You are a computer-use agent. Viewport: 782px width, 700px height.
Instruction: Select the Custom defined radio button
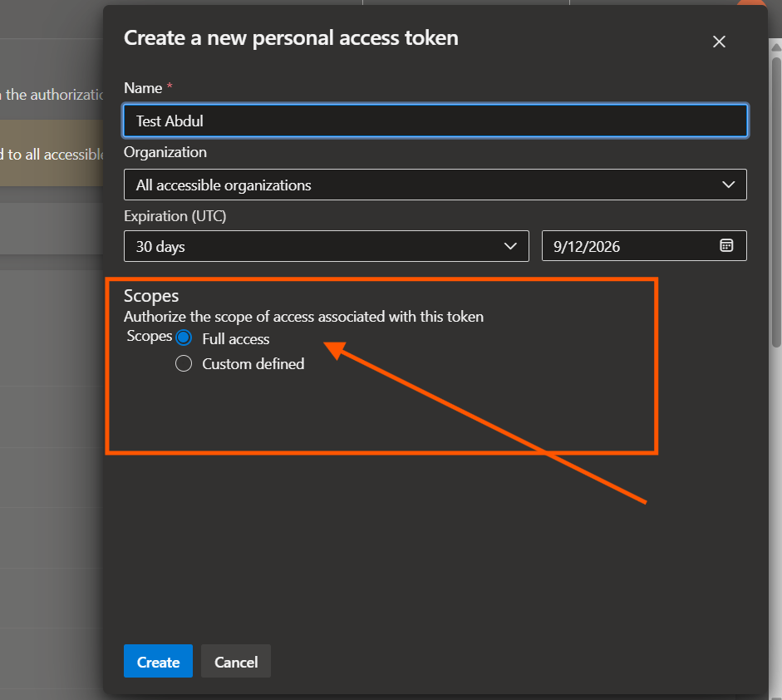click(184, 363)
